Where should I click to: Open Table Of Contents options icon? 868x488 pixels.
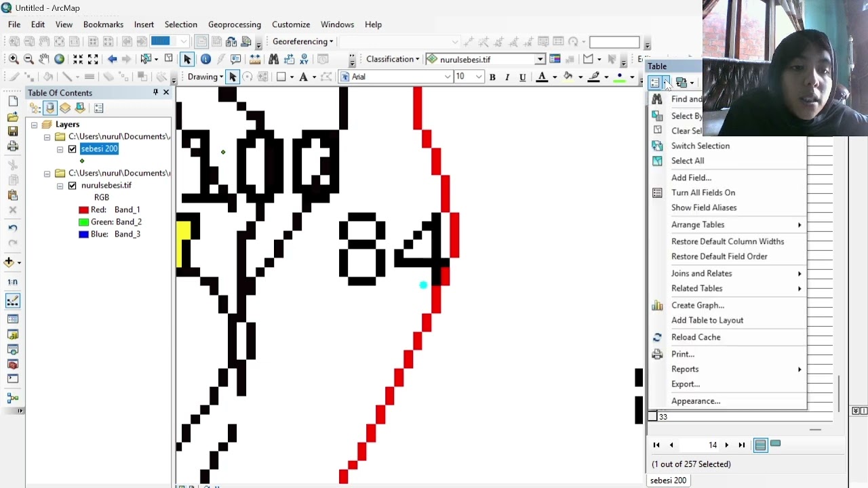tap(99, 108)
